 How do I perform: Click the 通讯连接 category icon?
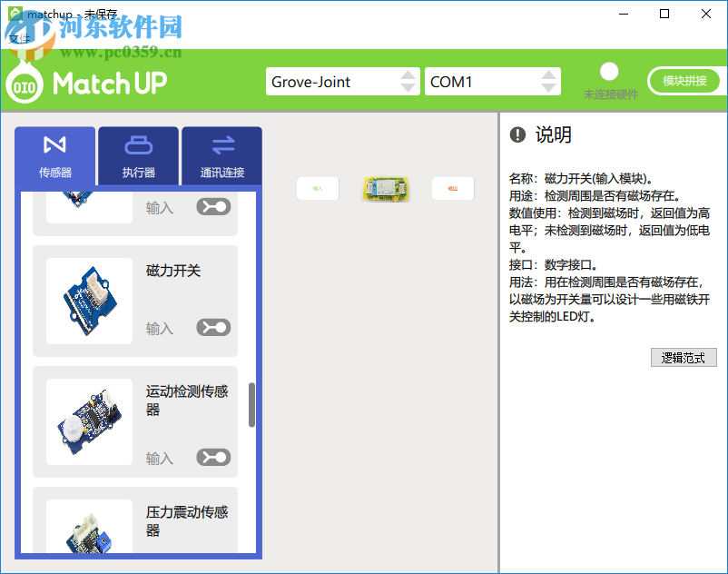[221, 146]
